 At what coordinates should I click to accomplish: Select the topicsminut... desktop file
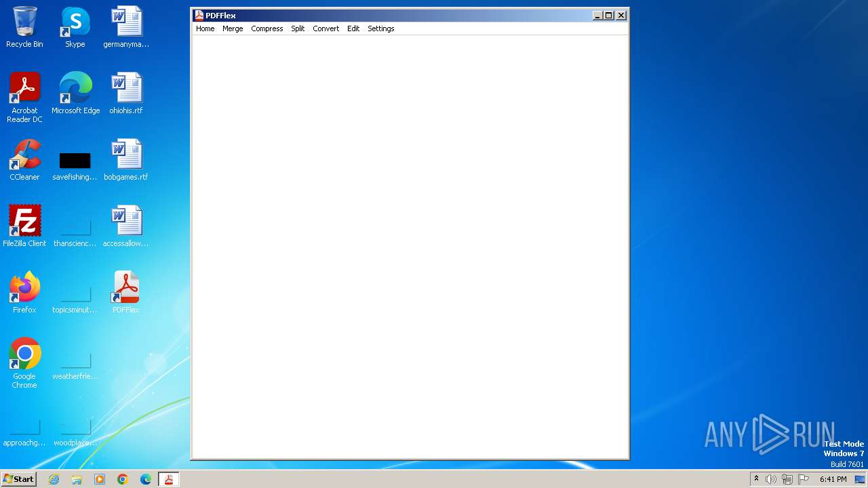point(75,298)
